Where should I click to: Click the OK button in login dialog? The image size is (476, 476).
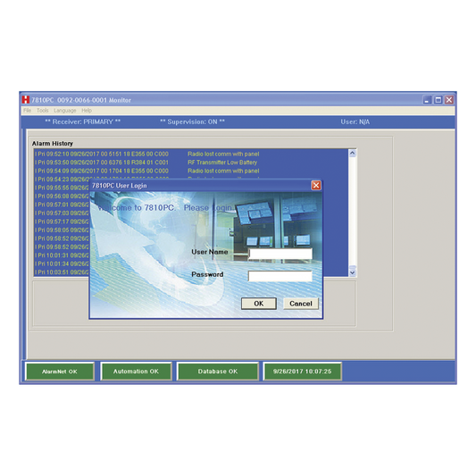(259, 304)
